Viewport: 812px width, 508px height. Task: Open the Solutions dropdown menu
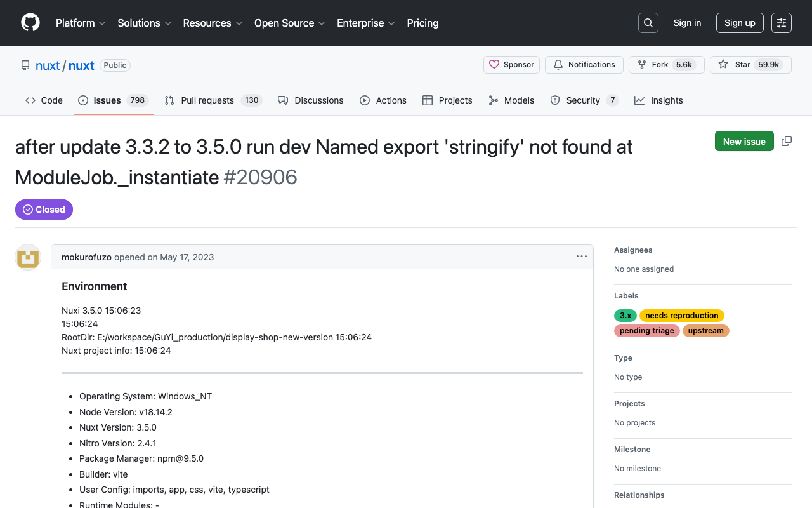tap(144, 23)
